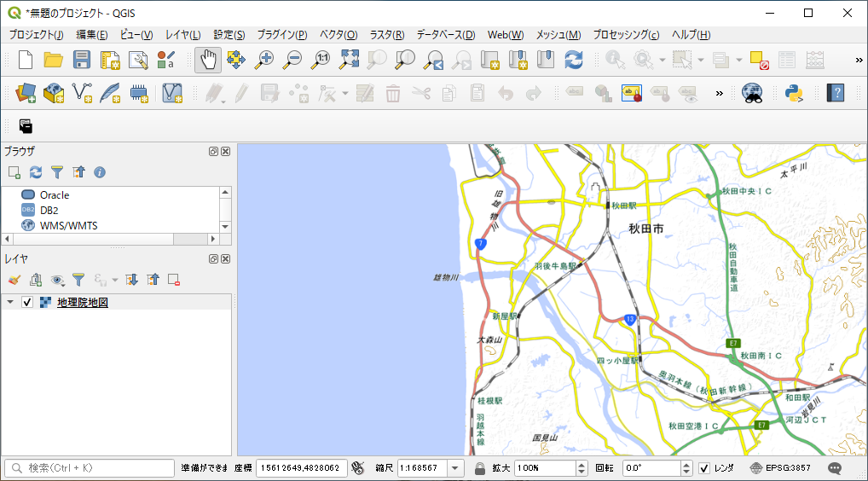
Task: Click Remove Layer icon in Layers panel
Action: tap(174, 280)
